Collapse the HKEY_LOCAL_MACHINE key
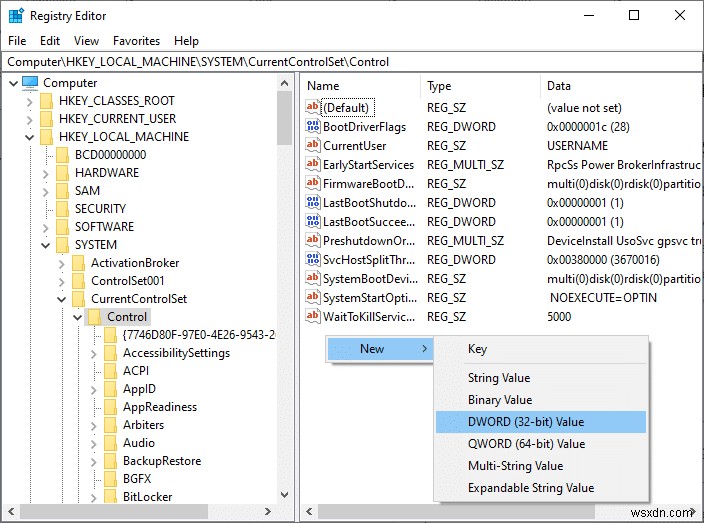Image resolution: width=704 pixels, height=523 pixels. (30, 137)
